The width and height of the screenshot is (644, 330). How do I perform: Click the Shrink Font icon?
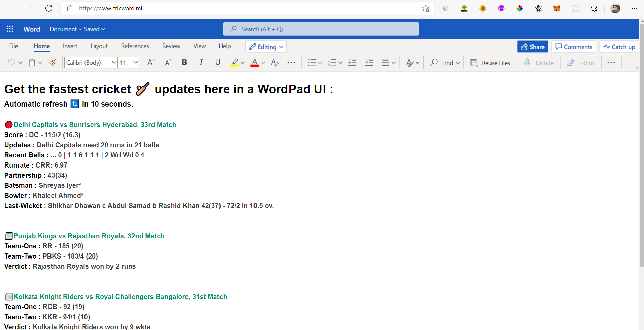point(168,62)
